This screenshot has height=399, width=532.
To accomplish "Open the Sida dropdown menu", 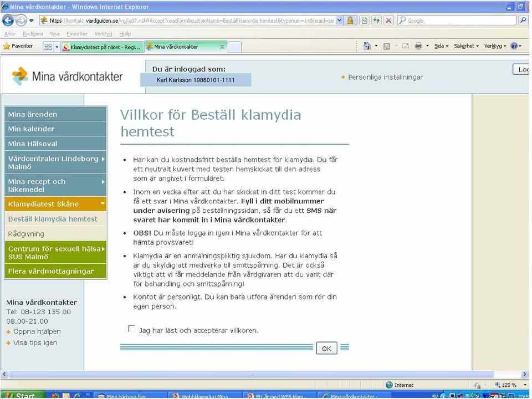I will 442,46.
